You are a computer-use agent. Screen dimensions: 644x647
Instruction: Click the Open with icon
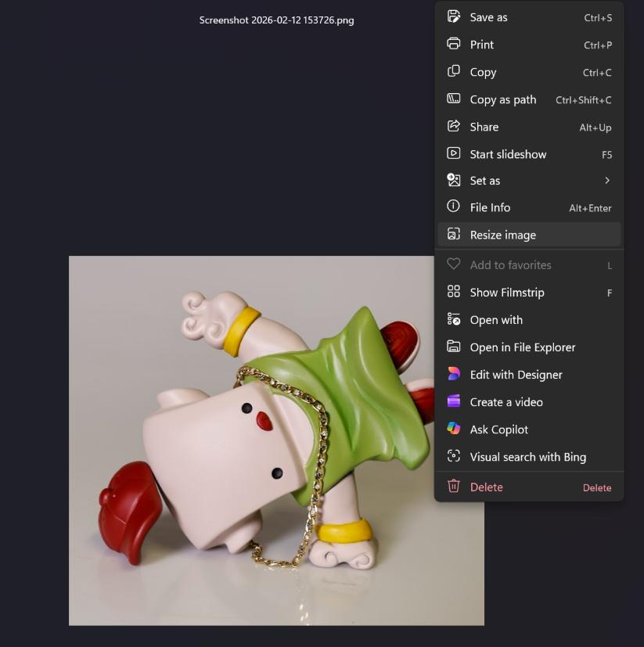(453, 319)
